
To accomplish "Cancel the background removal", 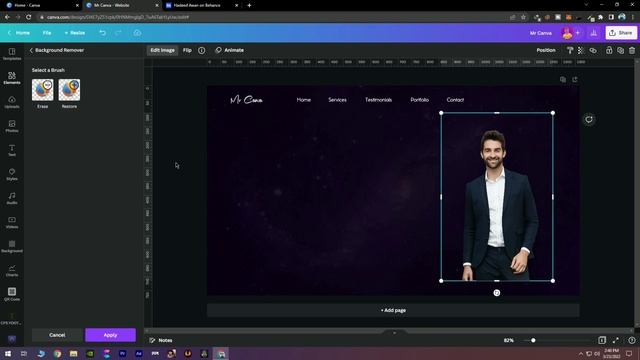I will [57, 335].
